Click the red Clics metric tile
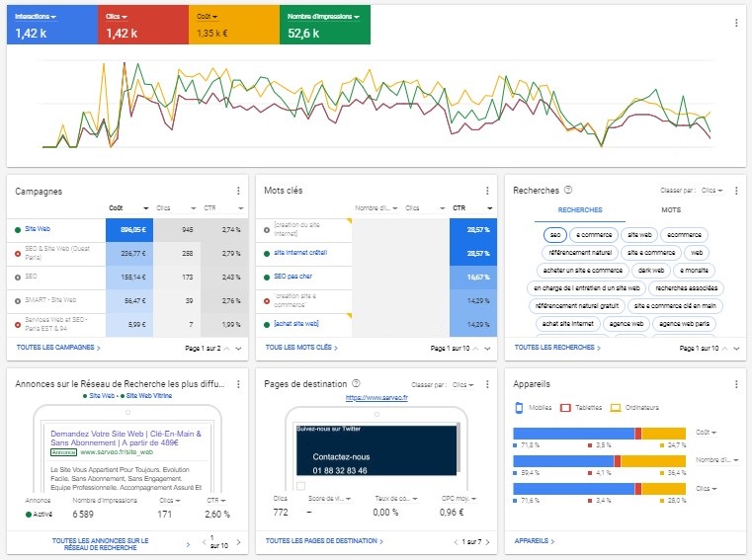 (x=142, y=25)
